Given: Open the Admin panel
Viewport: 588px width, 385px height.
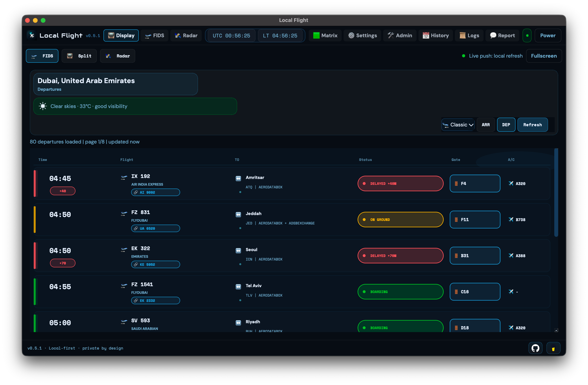Looking at the screenshot, I should point(399,36).
